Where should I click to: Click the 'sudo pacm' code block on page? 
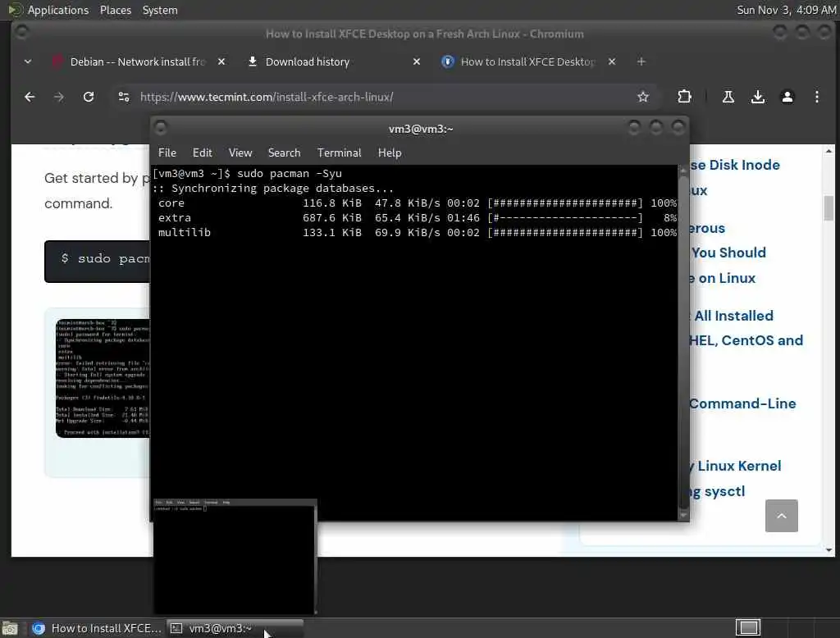coord(98,262)
